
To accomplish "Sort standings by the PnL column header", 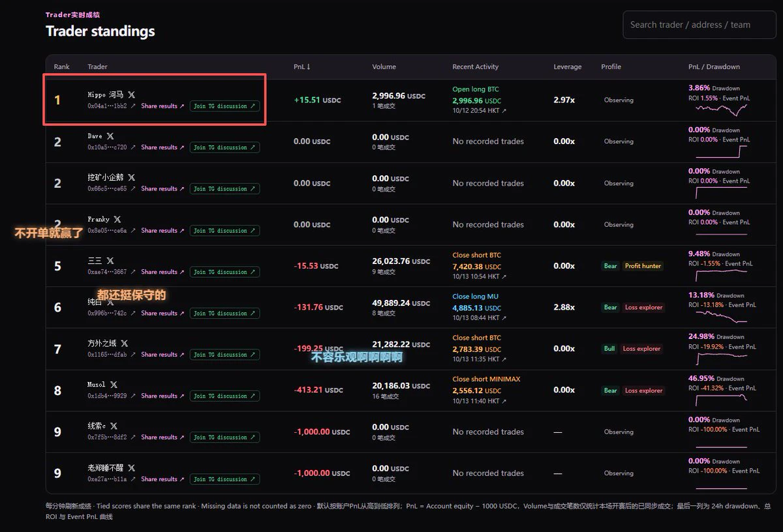I will pyautogui.click(x=302, y=66).
